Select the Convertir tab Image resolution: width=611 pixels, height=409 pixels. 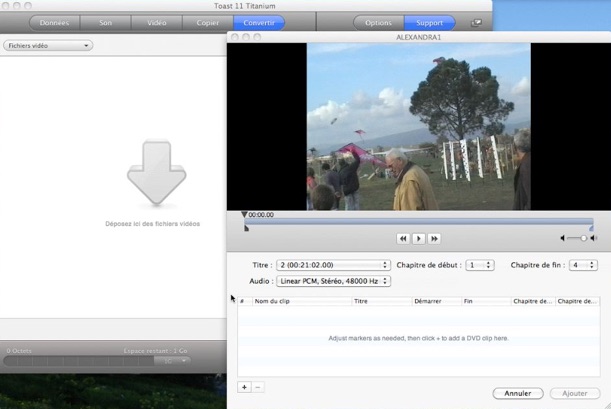[x=259, y=23]
